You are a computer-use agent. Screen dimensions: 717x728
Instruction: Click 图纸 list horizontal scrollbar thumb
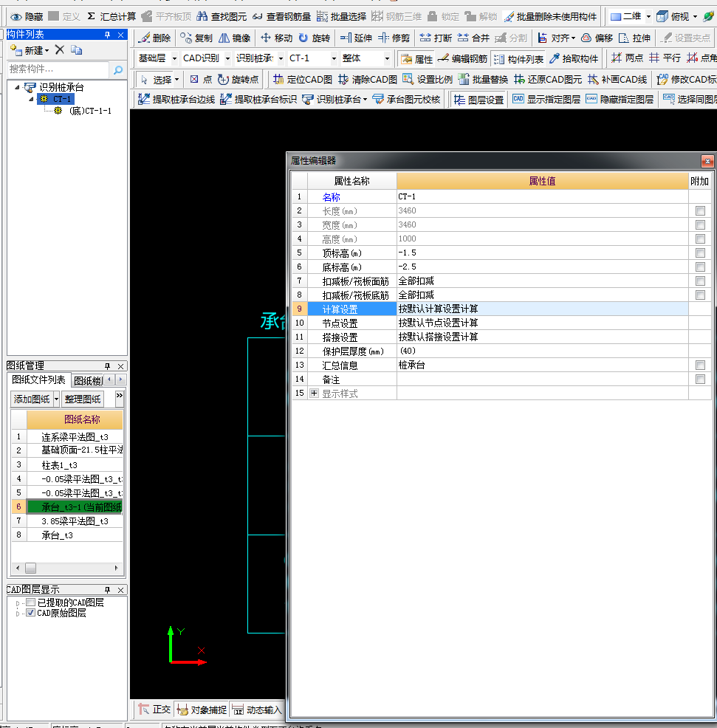click(31, 568)
